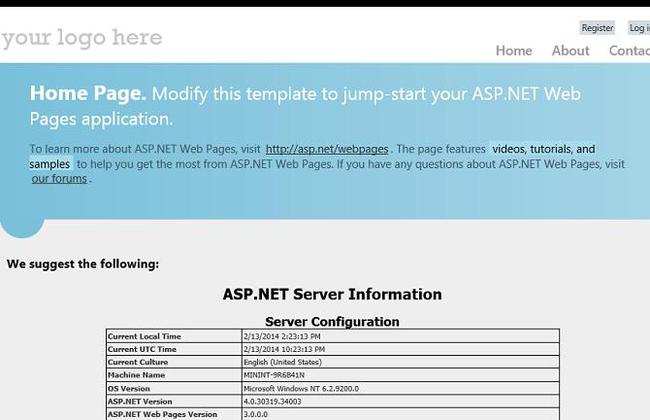The height and width of the screenshot is (420, 650).
Task: Click 'videos, tutorials, and' highlighted text
Action: 543,149
